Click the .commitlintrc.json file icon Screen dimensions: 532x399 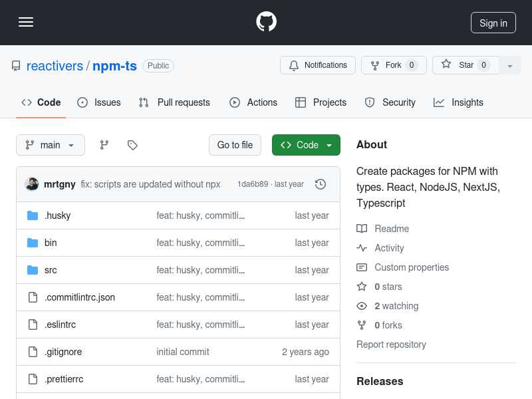point(33,297)
